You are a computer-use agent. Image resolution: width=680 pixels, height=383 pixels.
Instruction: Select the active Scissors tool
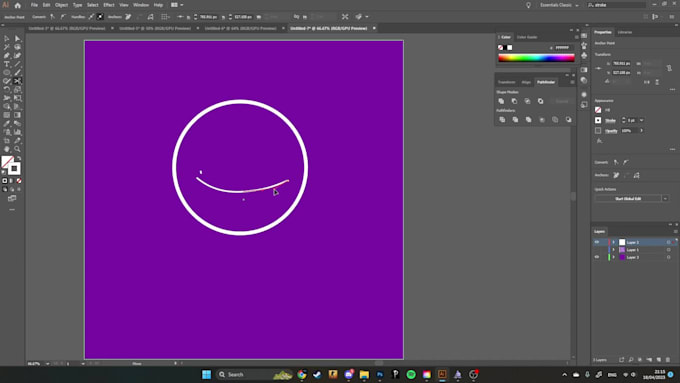[x=17, y=81]
